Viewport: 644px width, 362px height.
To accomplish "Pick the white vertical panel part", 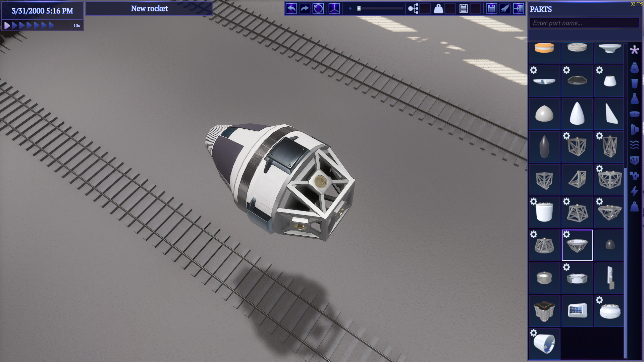I will coord(609,278).
